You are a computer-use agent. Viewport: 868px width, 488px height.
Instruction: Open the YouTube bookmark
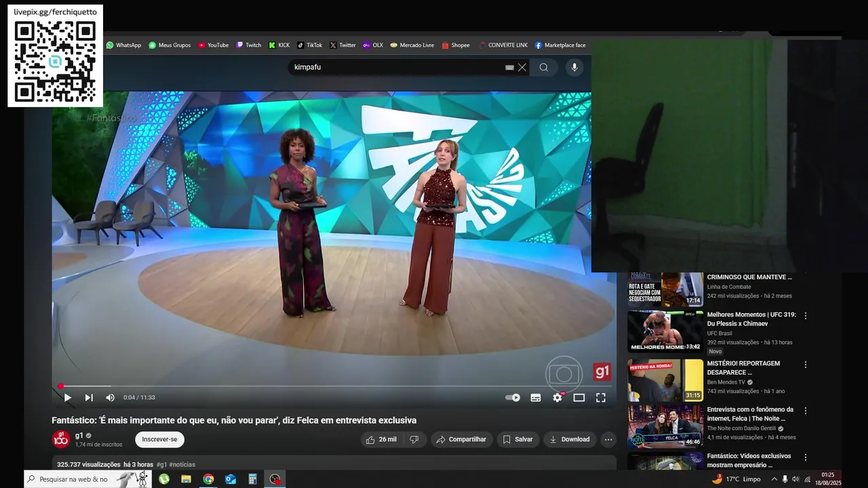point(214,45)
